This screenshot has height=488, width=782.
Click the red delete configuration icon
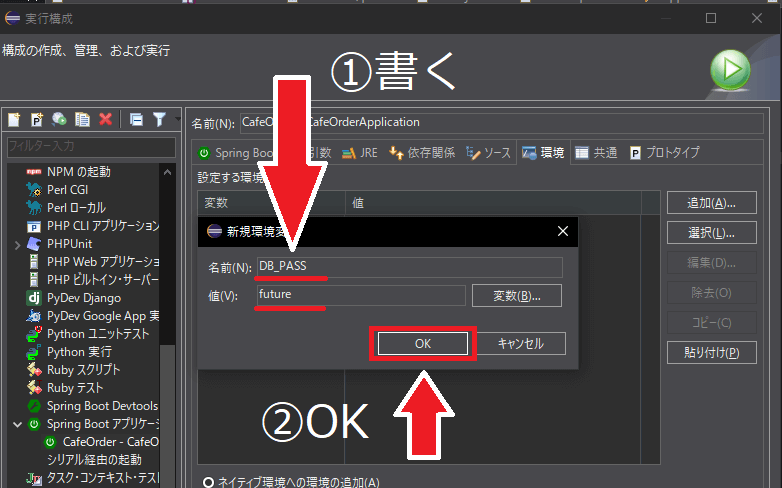click(x=105, y=120)
